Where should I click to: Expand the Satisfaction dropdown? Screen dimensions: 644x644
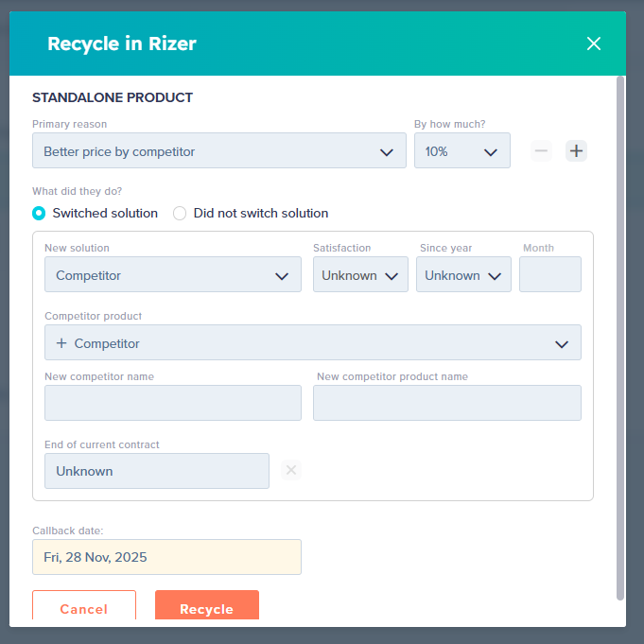(x=360, y=274)
